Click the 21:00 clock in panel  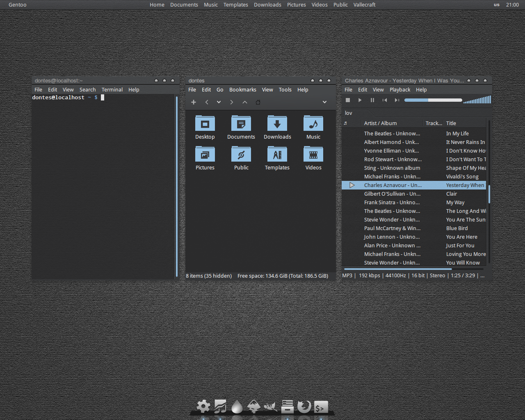pos(513,5)
